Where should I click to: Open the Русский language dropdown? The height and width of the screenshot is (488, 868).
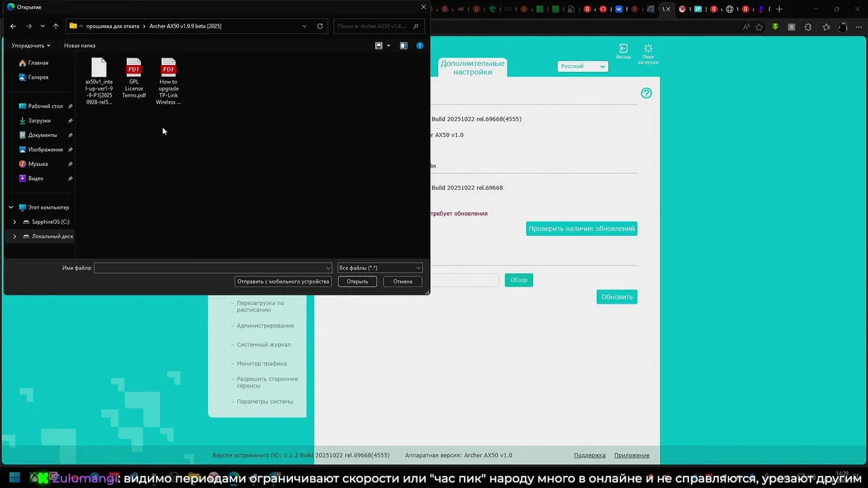coord(583,66)
